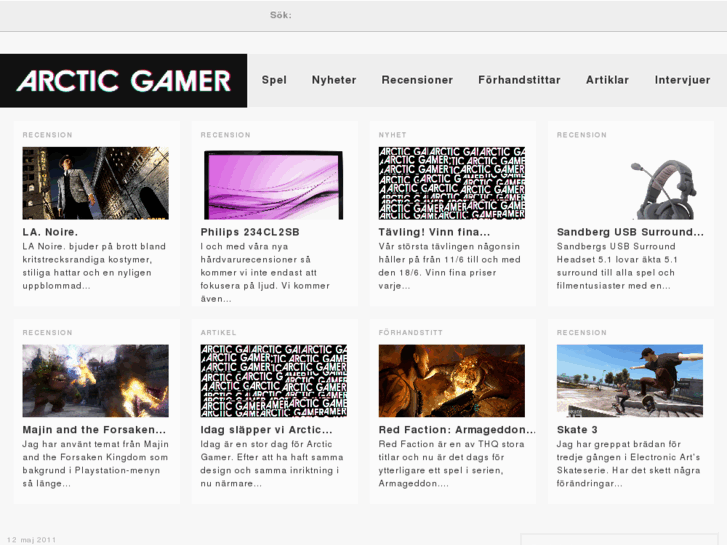Open Red Faction: Armageddon... headline
Screen dimensions: 727x545
[457, 430]
